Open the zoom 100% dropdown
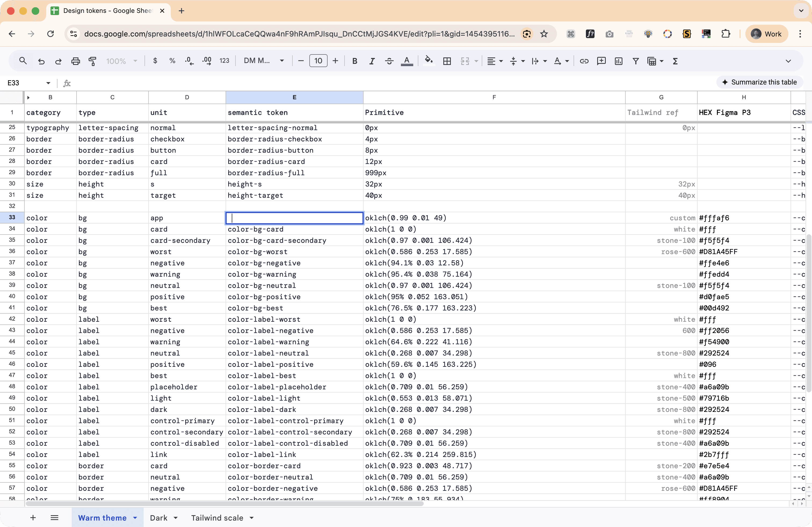Screen dimensions: 812x527 click(121, 61)
